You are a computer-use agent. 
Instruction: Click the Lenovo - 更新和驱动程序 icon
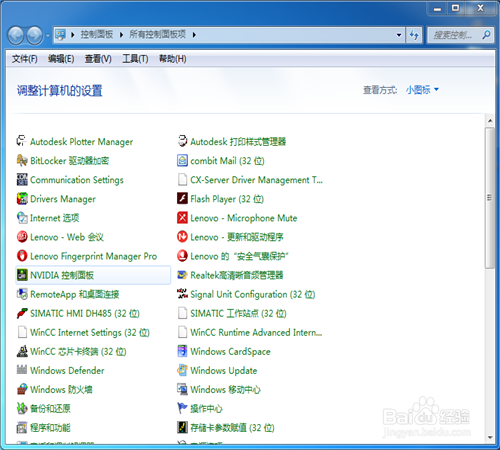182,237
